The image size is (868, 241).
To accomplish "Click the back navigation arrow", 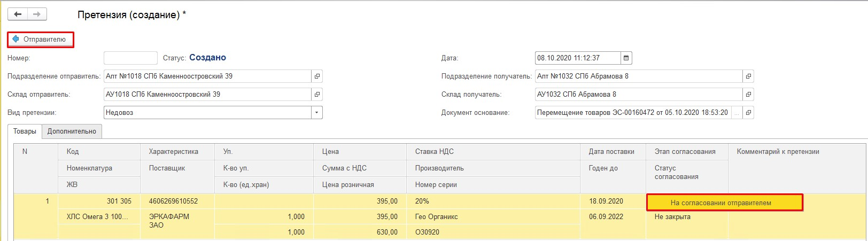I will [x=18, y=14].
